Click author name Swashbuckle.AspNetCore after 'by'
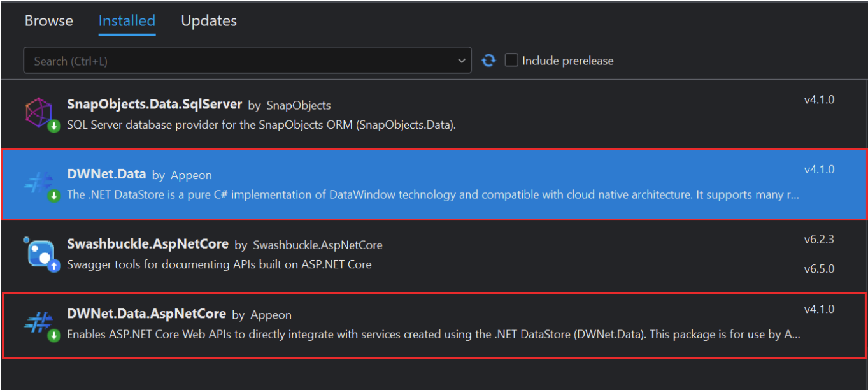The image size is (868, 390). pyautogui.click(x=318, y=245)
